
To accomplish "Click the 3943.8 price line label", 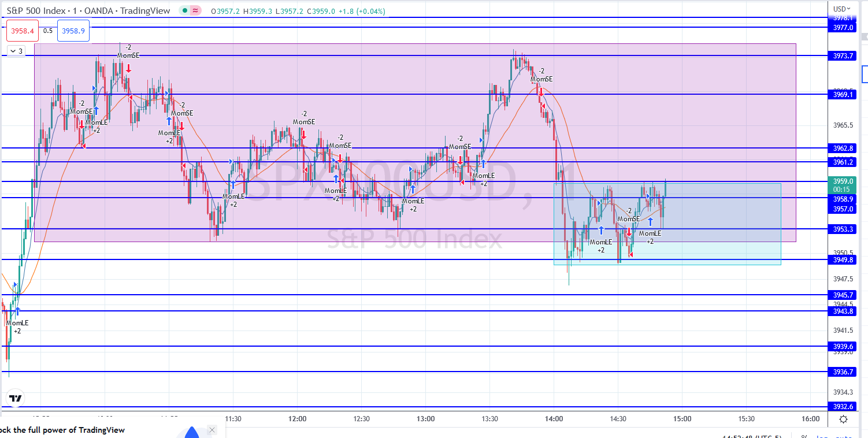I will (844, 311).
